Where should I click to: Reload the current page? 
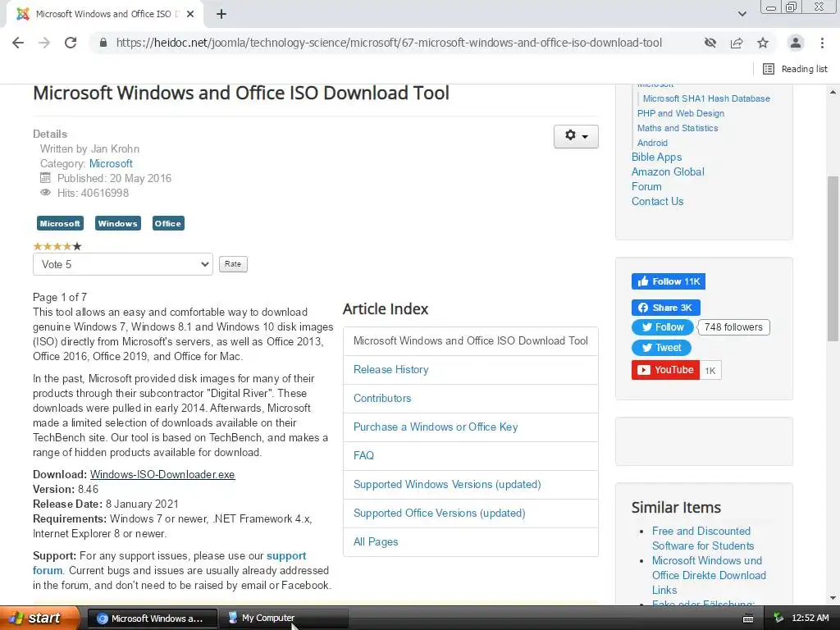71,43
